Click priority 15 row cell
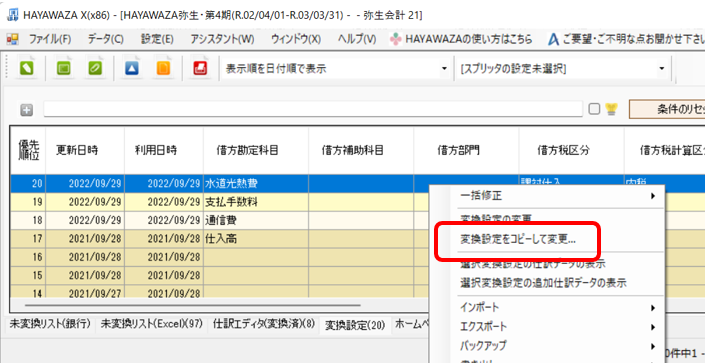The image size is (705, 363). 28,276
